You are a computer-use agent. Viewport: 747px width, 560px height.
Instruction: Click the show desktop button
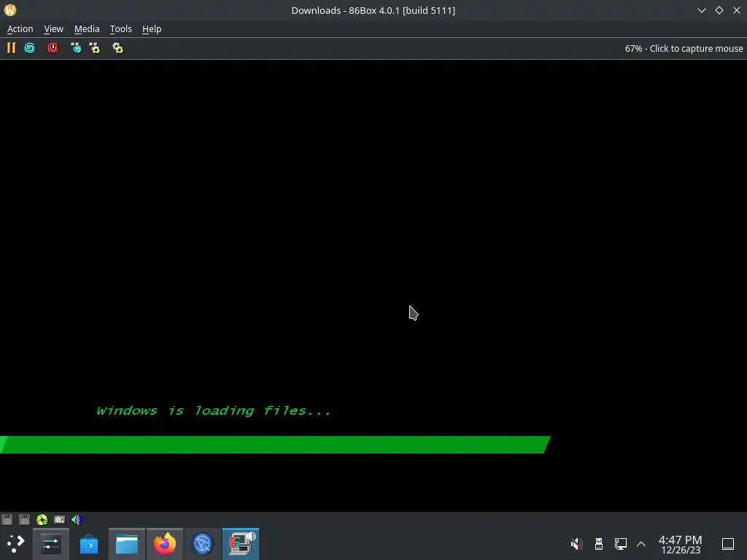[x=728, y=544]
